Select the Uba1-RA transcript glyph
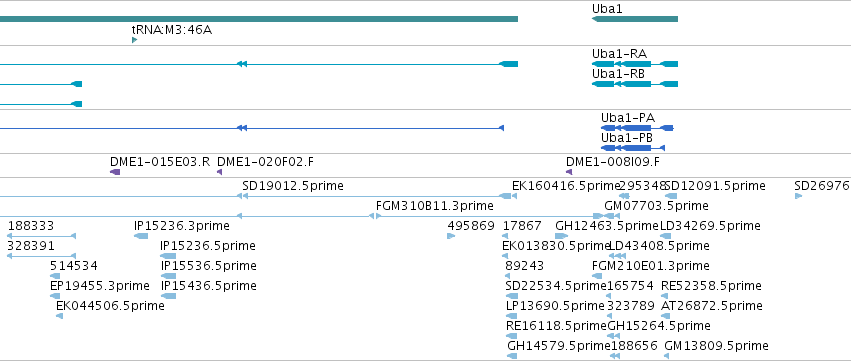 tap(634, 64)
